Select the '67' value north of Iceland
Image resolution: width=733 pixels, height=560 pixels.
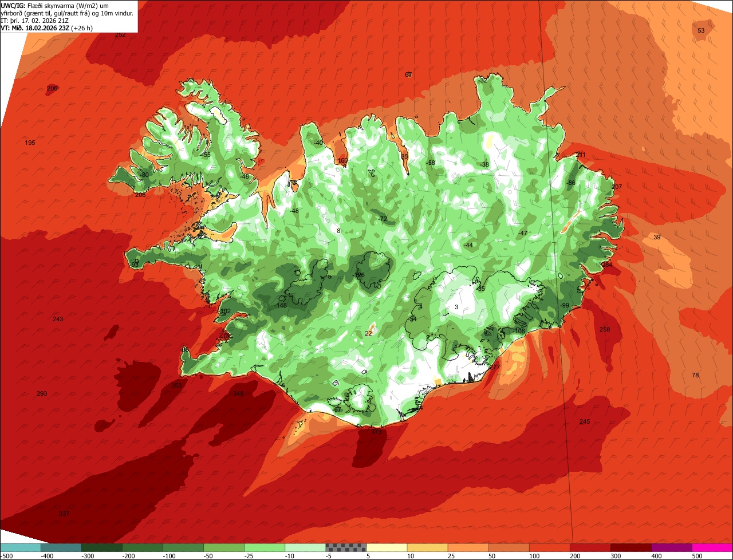[408, 75]
